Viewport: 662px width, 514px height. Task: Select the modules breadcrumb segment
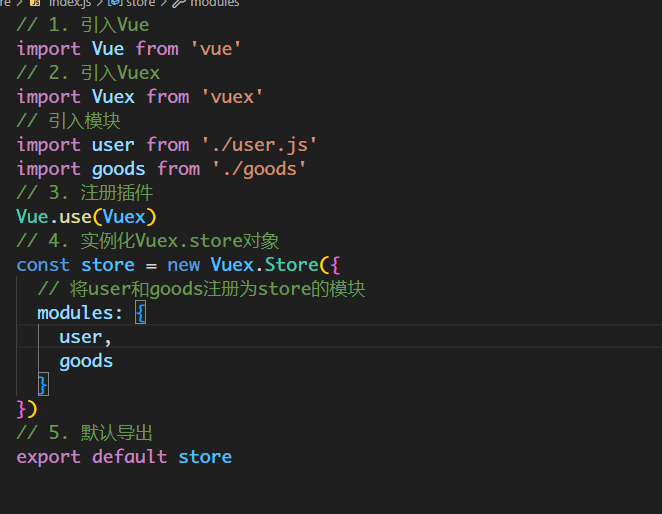[x=214, y=3]
